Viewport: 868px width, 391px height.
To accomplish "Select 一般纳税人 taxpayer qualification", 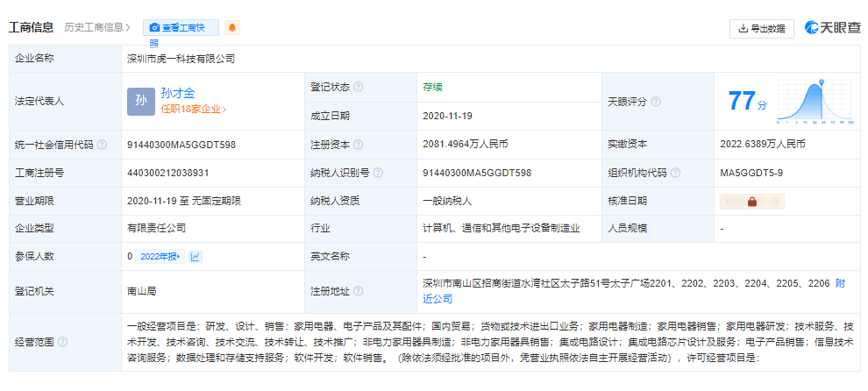I will click(447, 201).
